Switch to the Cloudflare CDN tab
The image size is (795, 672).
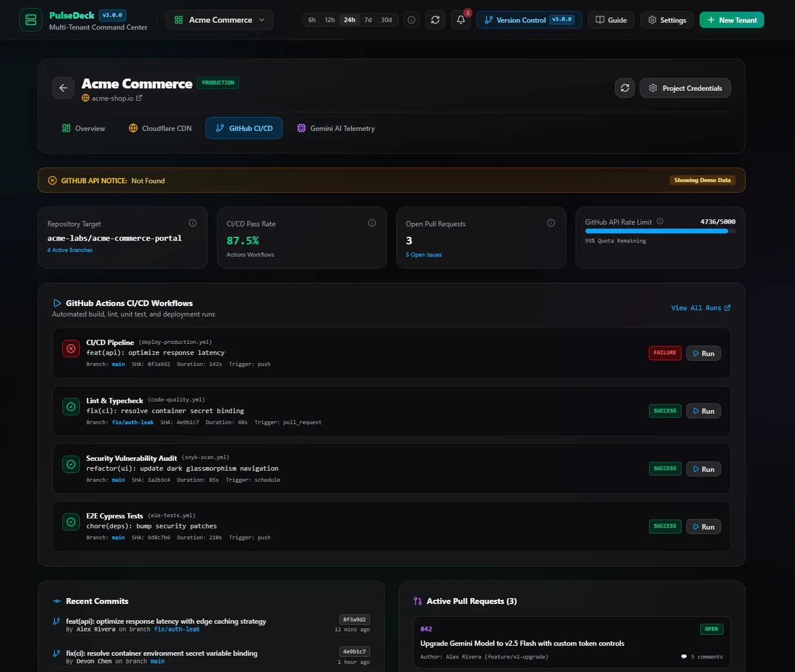click(160, 128)
